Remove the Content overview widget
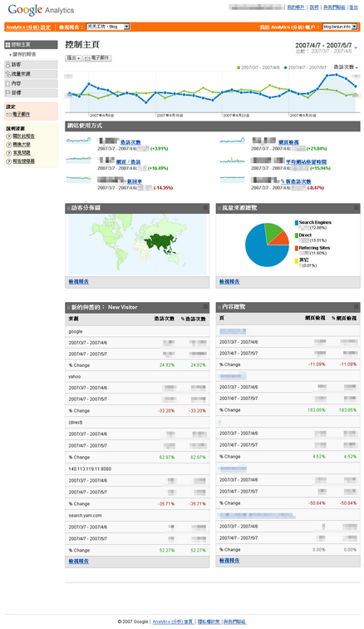The height and width of the screenshot is (629, 364). click(x=356, y=306)
